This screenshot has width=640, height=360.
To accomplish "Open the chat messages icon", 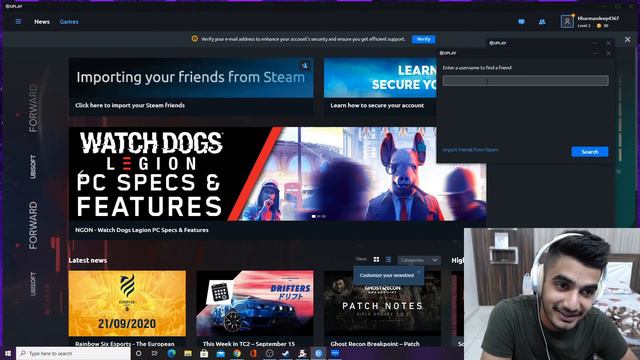I will (521, 22).
